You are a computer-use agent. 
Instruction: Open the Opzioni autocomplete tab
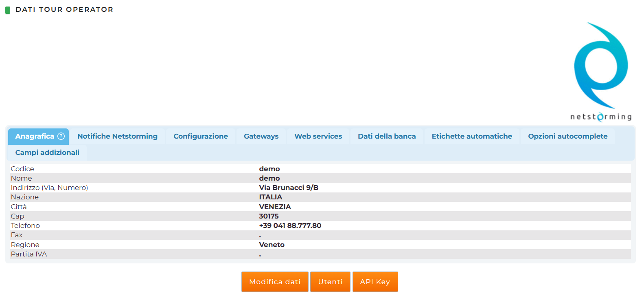[567, 136]
